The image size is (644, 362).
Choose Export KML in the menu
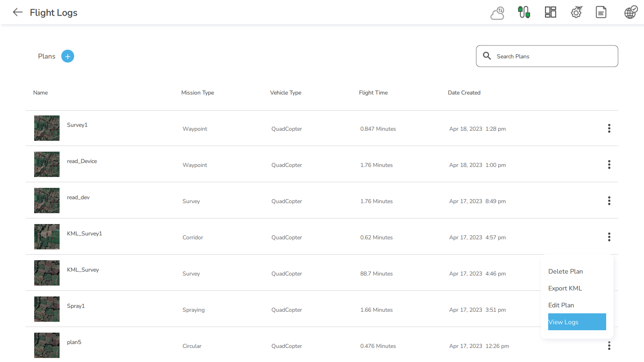[565, 288]
